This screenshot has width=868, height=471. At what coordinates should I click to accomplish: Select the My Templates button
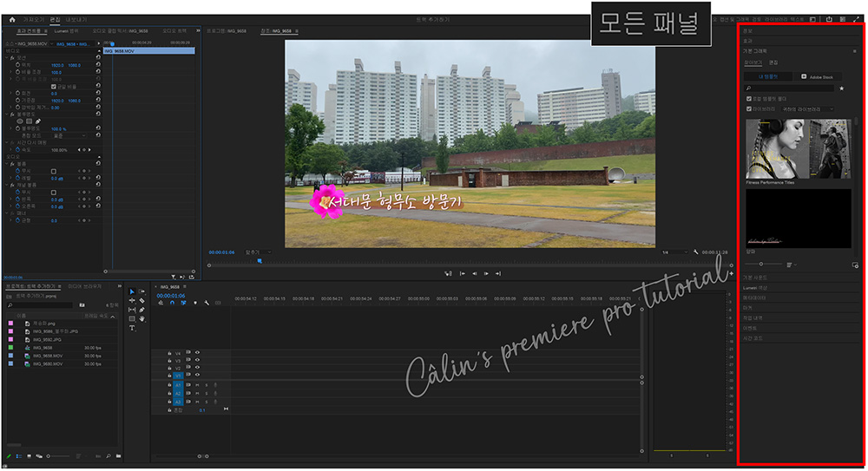pos(768,76)
